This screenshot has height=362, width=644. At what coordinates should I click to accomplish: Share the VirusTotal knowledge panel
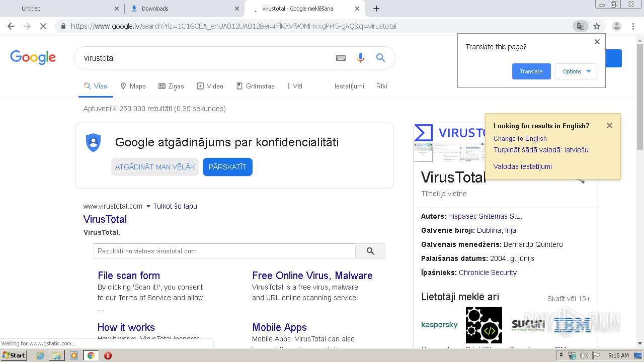point(580,179)
